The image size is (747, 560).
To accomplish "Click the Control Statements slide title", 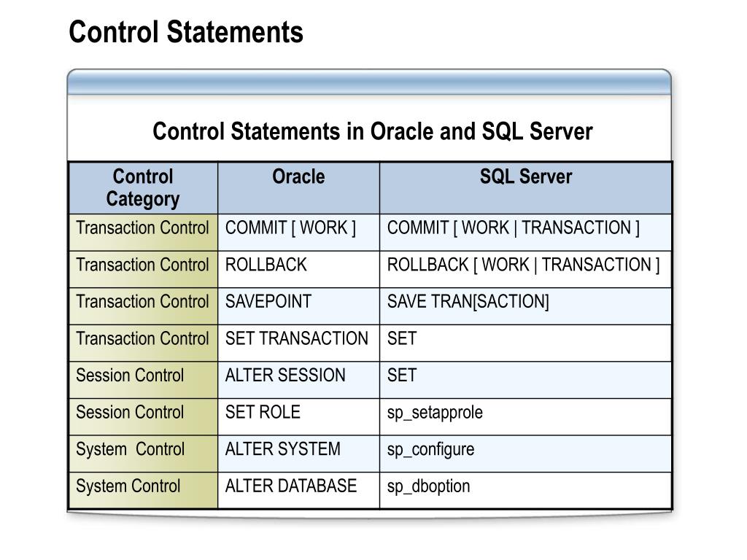I will 186,32.
